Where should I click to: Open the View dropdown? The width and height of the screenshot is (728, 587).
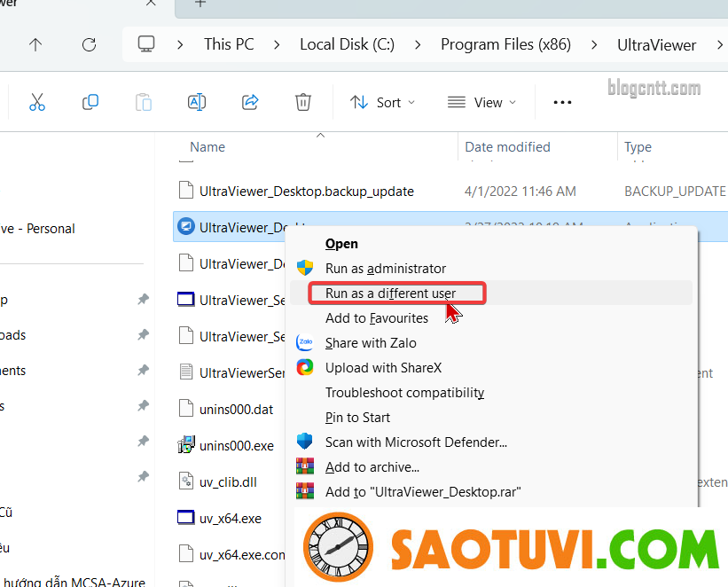point(481,102)
